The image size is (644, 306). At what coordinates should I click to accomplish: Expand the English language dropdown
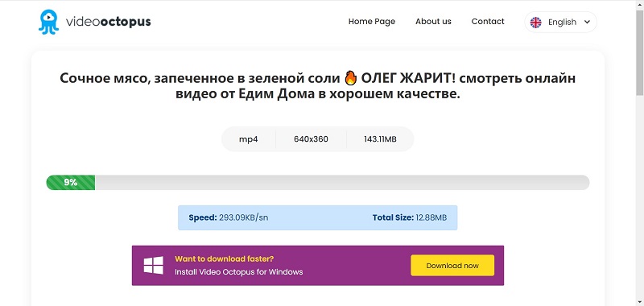click(x=560, y=23)
